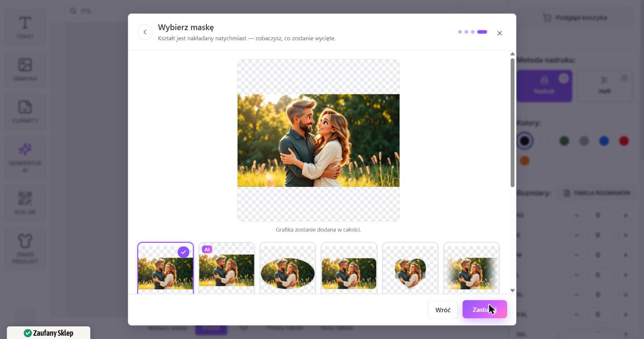Select the Nadruk print method
This screenshot has height=339, width=644.
544,86
